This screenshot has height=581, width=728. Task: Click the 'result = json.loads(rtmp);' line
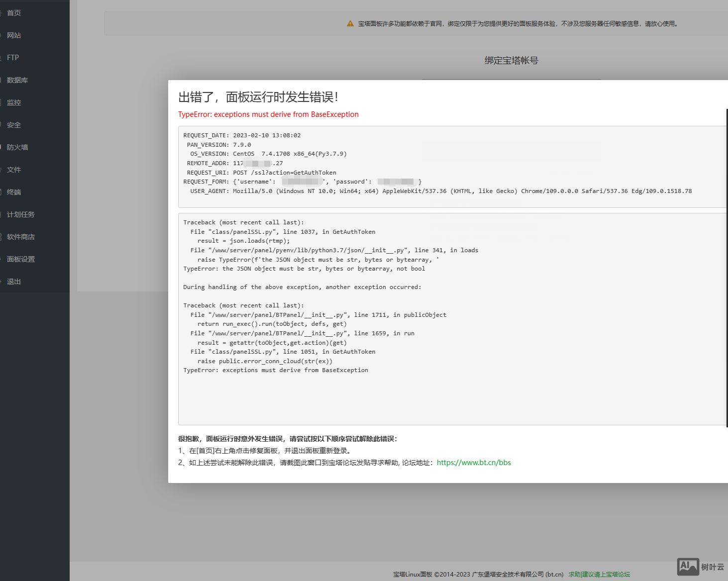(243, 241)
